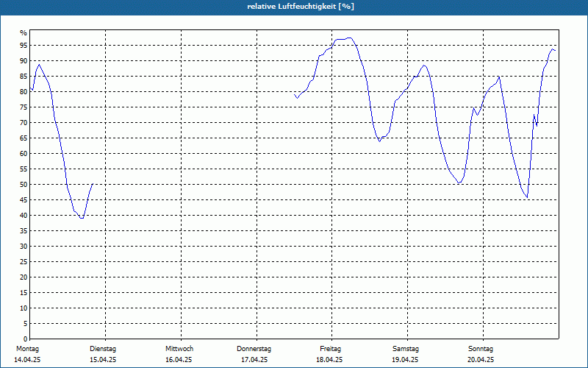Click the 'Dienstag' axis label

(103, 349)
